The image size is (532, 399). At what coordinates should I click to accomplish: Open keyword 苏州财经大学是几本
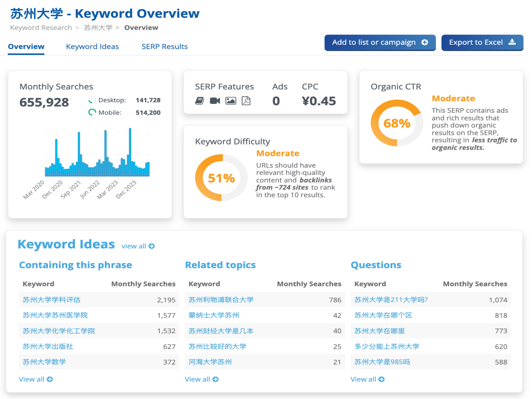click(221, 331)
